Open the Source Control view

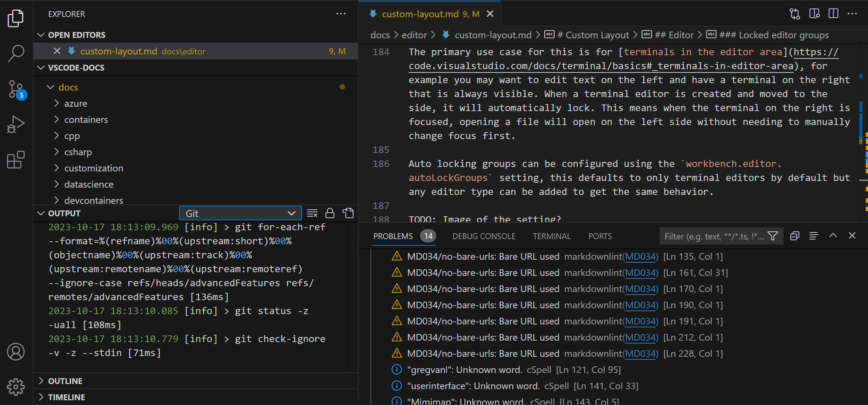pos(15,89)
